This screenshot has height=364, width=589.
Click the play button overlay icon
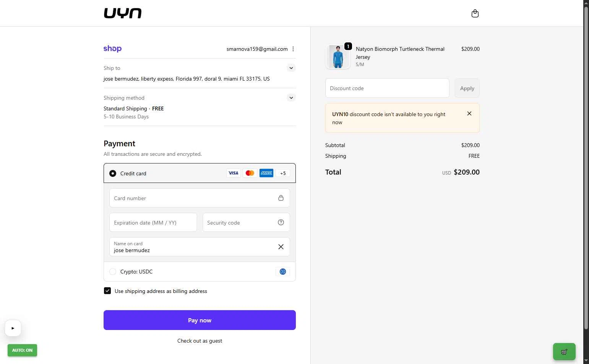(13, 328)
